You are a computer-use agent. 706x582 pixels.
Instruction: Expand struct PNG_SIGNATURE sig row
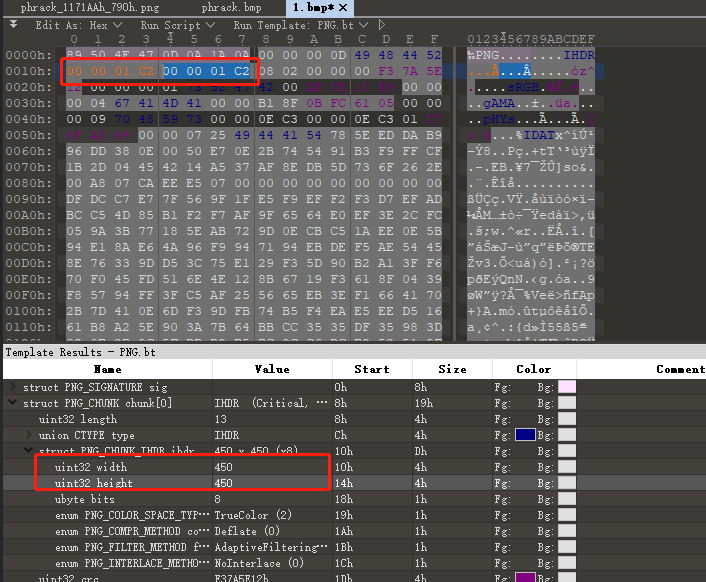click(13, 386)
